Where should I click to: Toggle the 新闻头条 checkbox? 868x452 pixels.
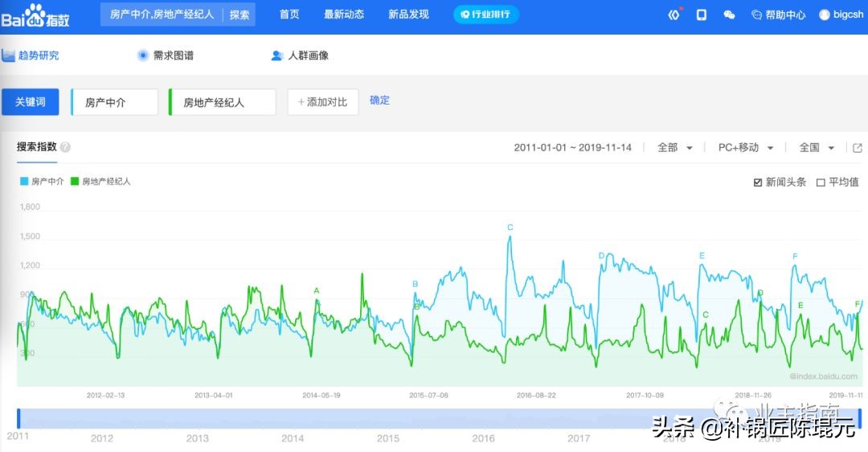tap(758, 183)
